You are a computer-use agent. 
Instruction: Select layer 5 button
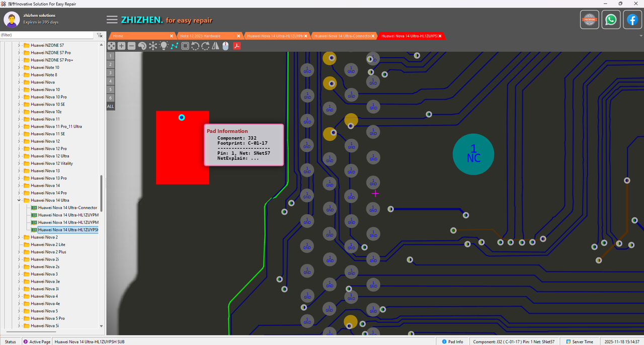[111, 90]
